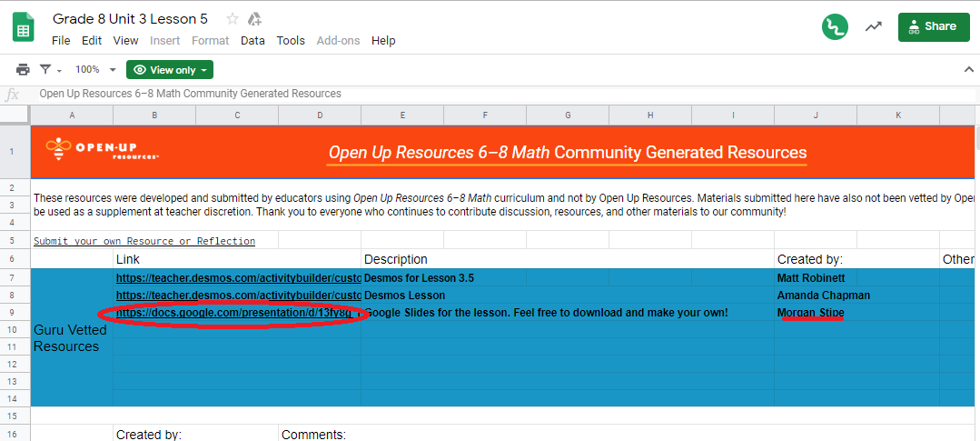Click the Description header cell
Screen dimensions: 980x441
click(x=568, y=259)
